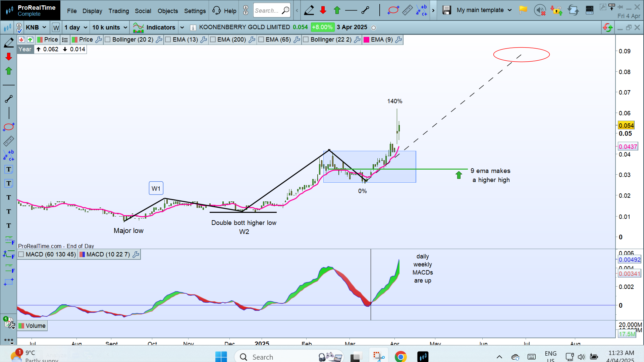Select the left sidebar ellipse tool
The width and height of the screenshot is (644, 362).
coord(9,127)
